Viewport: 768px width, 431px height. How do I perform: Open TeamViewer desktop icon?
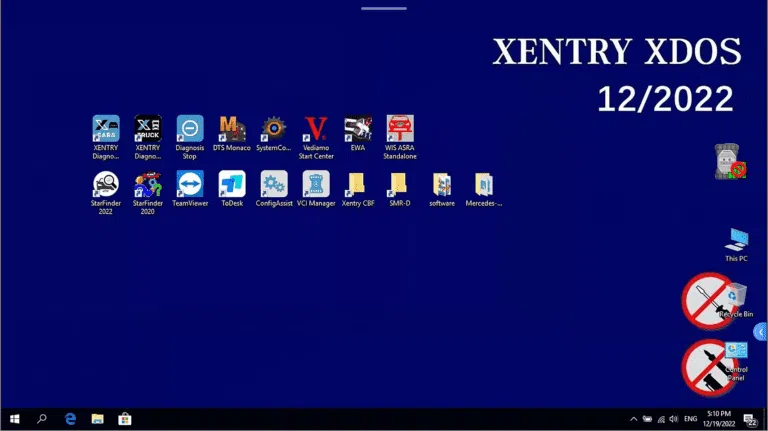pyautogui.click(x=190, y=189)
